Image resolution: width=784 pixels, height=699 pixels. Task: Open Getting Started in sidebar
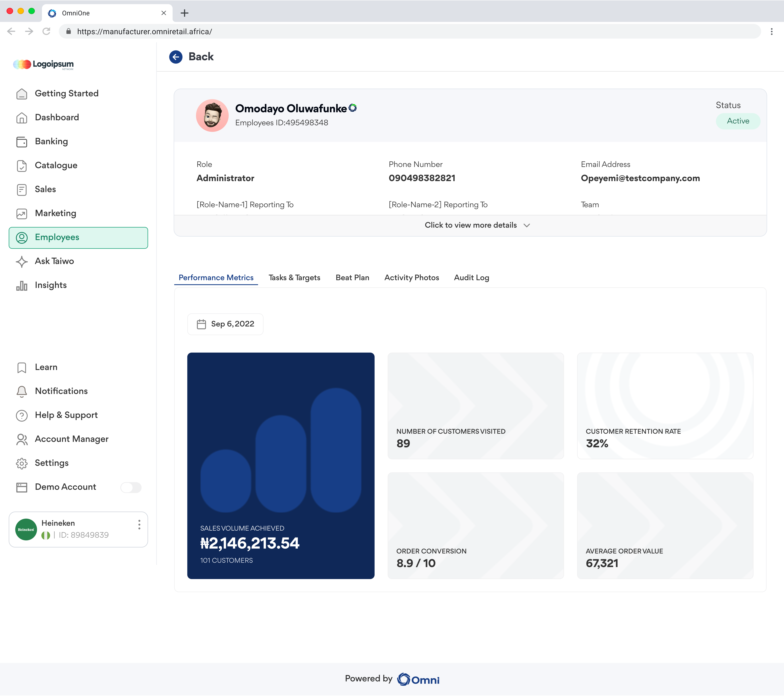[x=78, y=94]
